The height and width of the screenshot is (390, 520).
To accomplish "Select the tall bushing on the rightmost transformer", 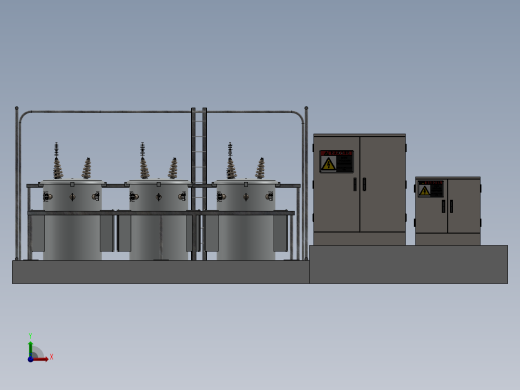I will tap(231, 161).
